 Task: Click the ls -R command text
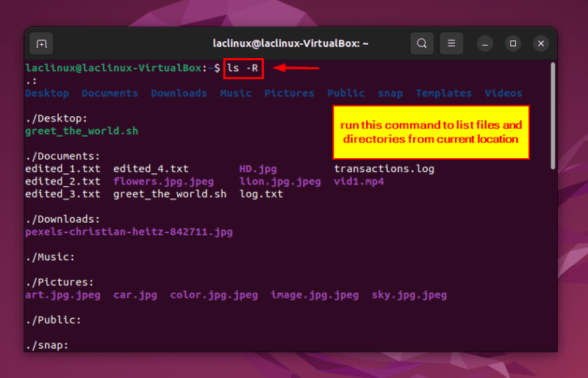[243, 68]
